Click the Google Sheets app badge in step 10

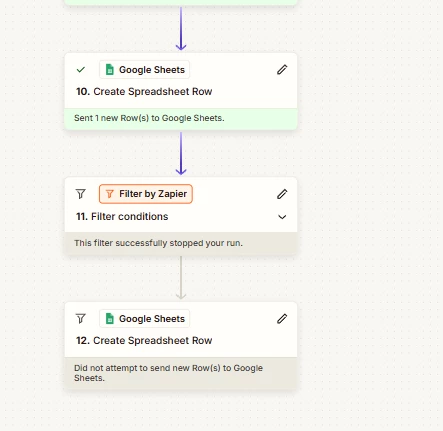pyautogui.click(x=145, y=70)
